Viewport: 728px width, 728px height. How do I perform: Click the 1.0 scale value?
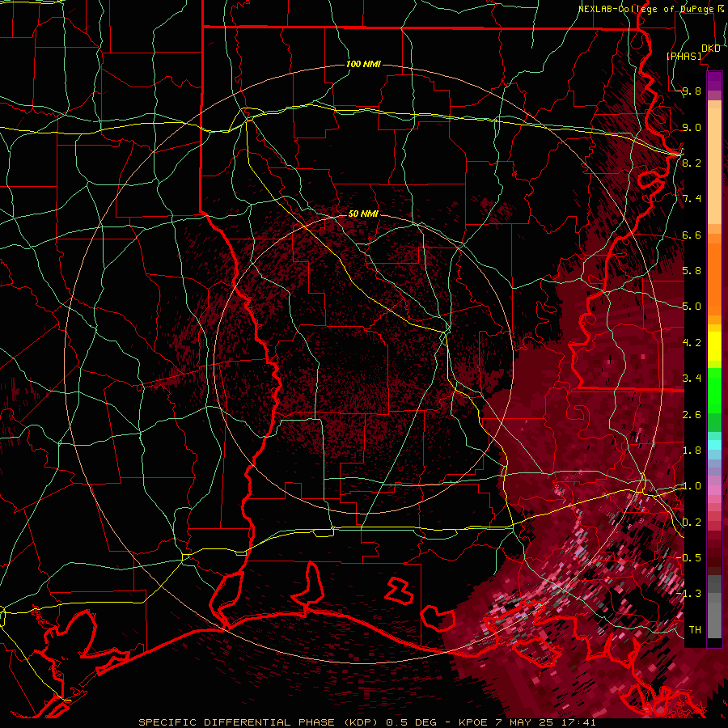tap(692, 486)
